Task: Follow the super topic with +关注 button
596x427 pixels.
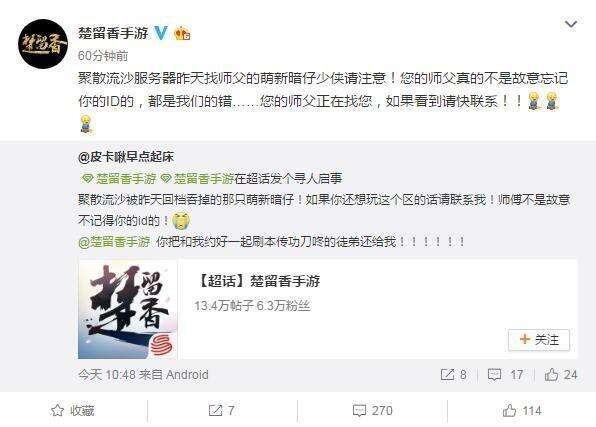Action: (539, 340)
